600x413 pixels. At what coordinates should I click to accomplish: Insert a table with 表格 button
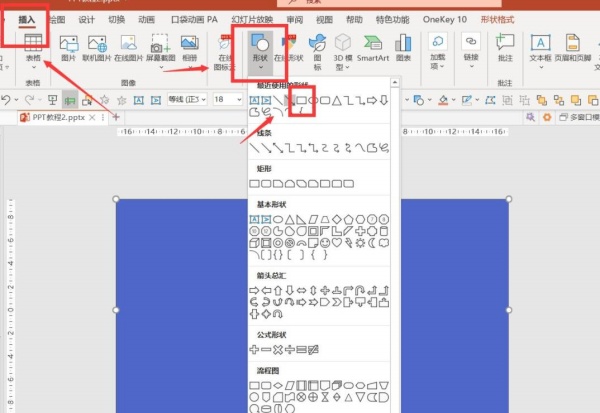pos(33,51)
